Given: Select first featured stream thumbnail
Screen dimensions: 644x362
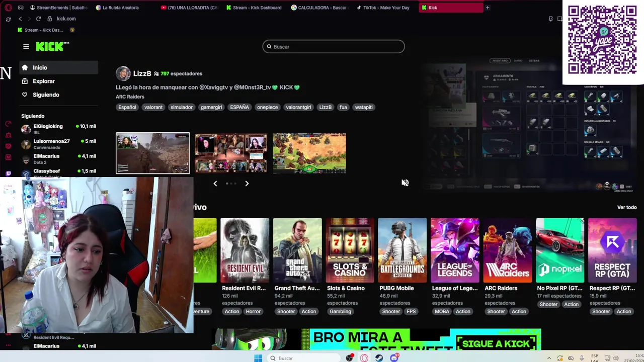Looking at the screenshot, I should tap(153, 153).
